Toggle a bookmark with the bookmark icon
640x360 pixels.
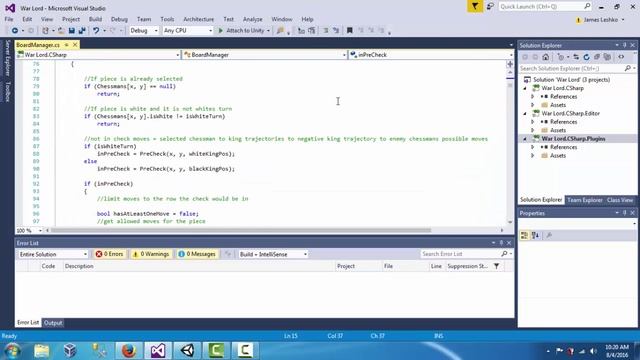[x=349, y=31]
